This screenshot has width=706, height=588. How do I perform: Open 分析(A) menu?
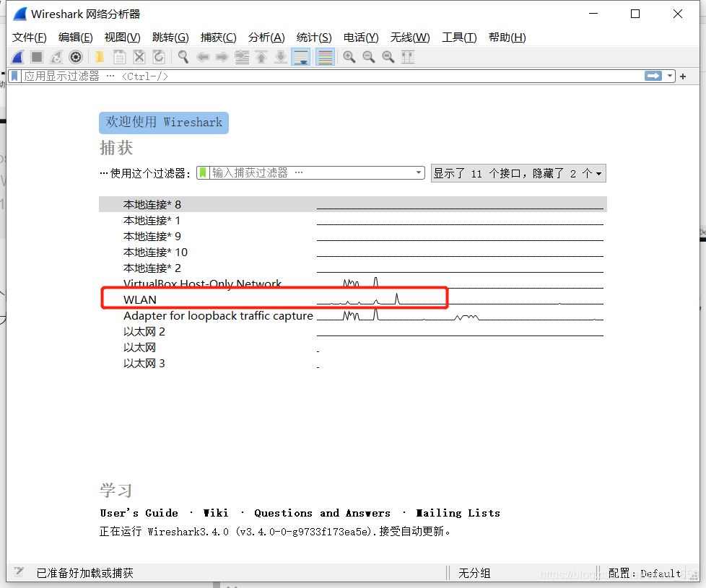click(x=266, y=38)
